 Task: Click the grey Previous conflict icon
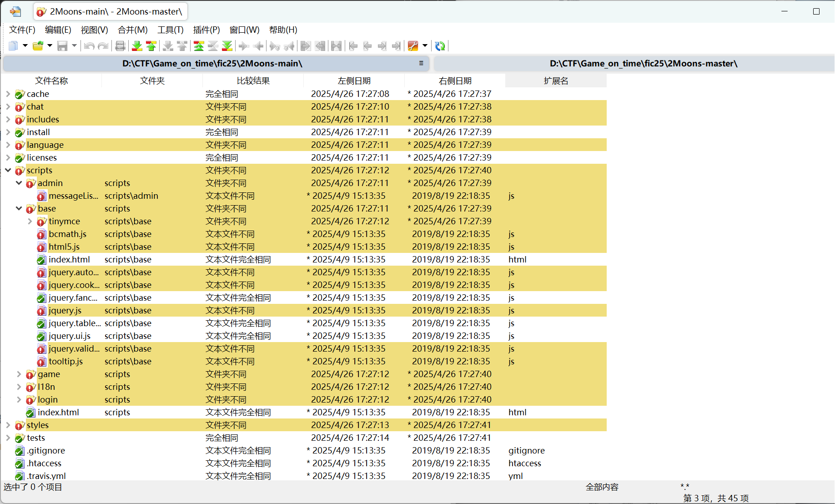[182, 46]
